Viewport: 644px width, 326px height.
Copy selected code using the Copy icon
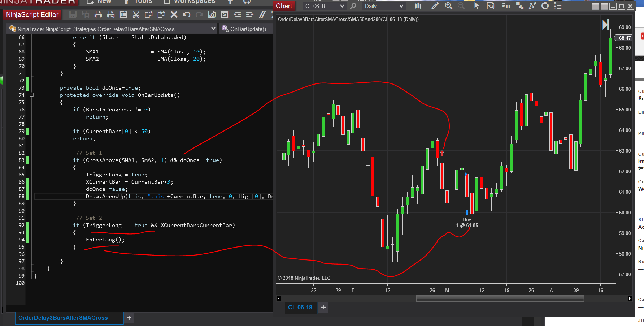pos(149,14)
